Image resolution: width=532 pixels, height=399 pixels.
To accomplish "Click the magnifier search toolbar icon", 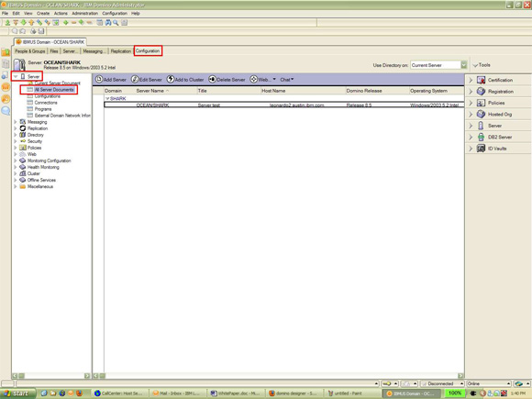I will click(x=116, y=23).
